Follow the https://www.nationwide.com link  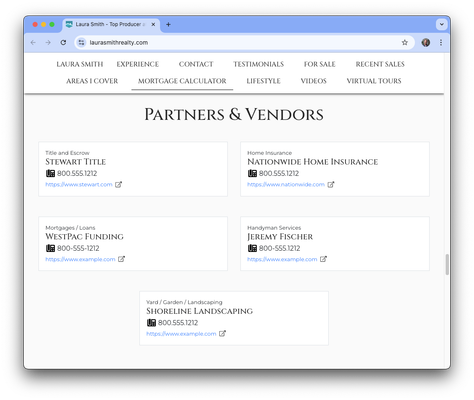(x=286, y=184)
